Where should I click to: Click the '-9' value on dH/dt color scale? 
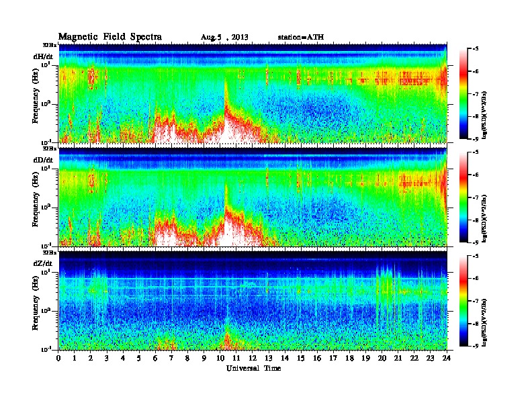476,139
